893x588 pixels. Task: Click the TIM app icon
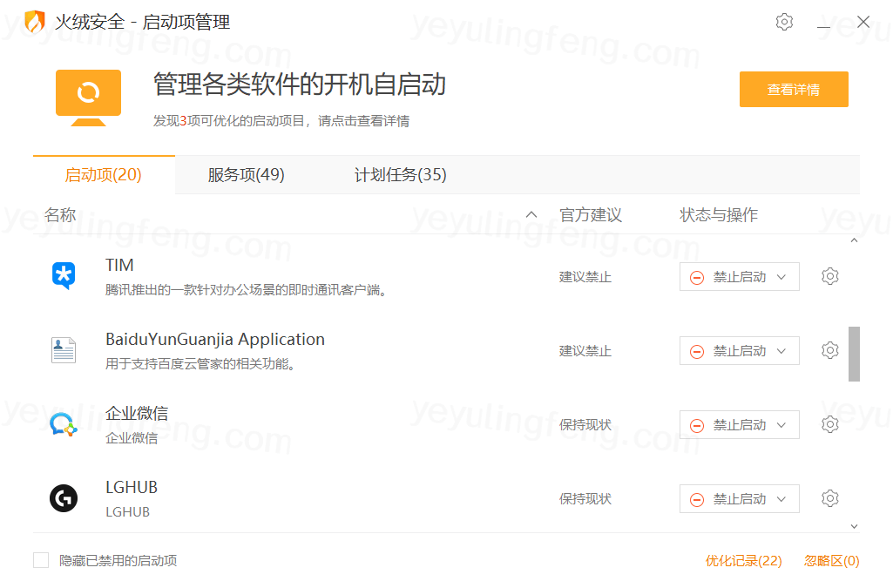pos(64,276)
